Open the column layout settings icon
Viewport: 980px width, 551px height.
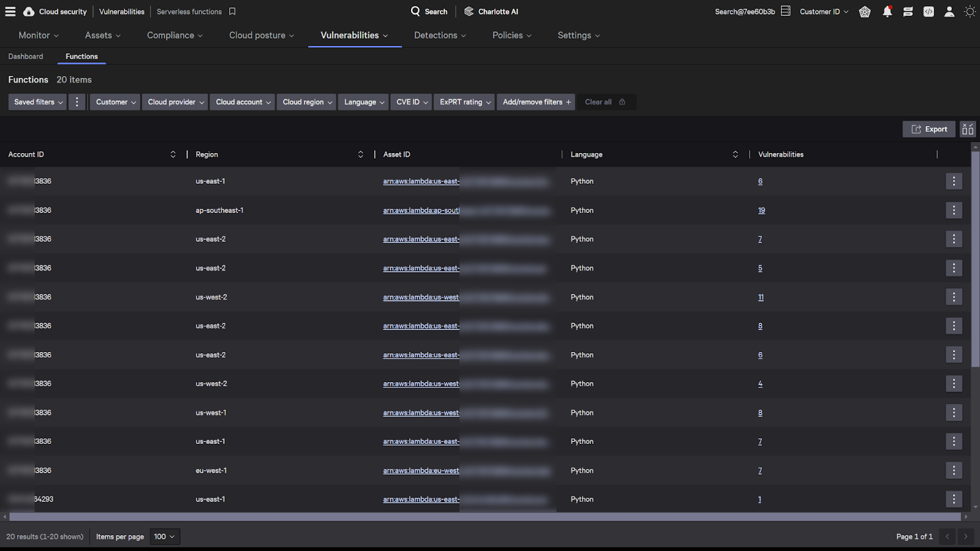tap(968, 129)
